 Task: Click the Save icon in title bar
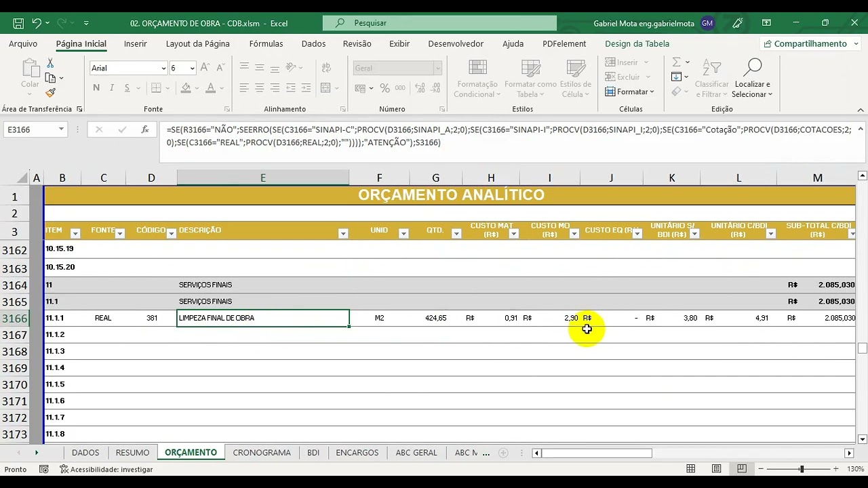point(18,23)
